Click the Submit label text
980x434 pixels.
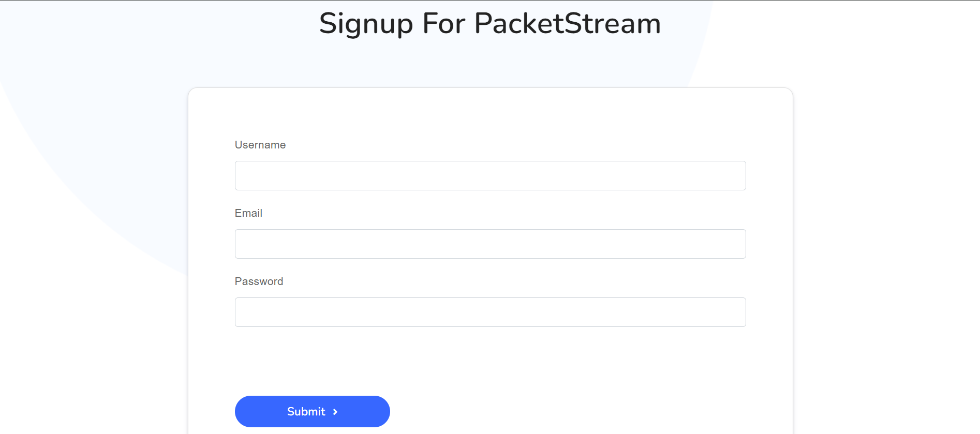tap(306, 411)
